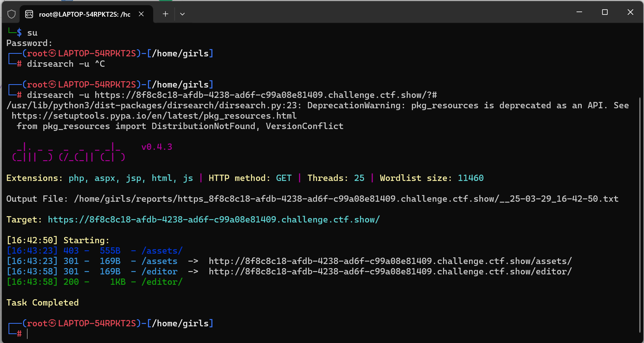The width and height of the screenshot is (644, 343).
Task: Open a new terminal tab
Action: coord(165,14)
